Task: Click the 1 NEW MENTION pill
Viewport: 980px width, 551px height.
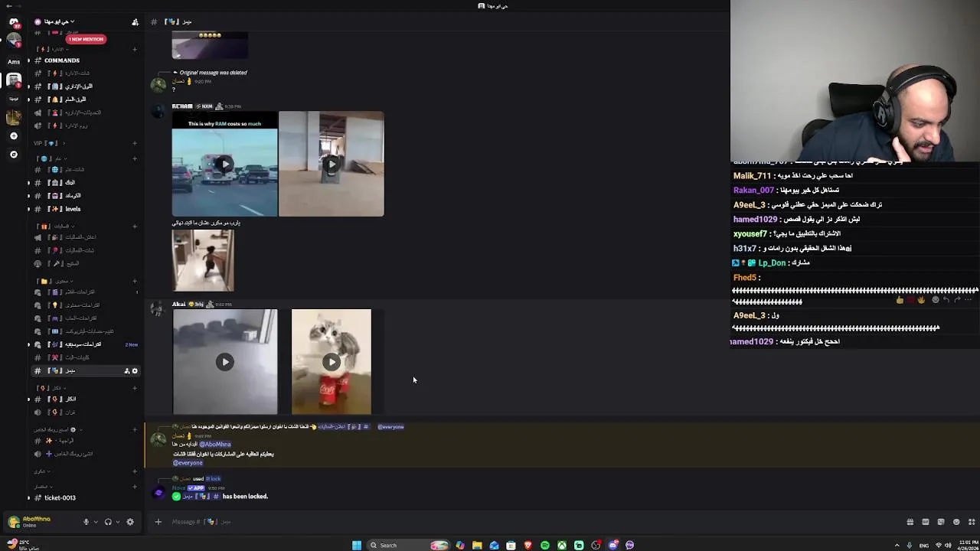Action: click(x=86, y=39)
